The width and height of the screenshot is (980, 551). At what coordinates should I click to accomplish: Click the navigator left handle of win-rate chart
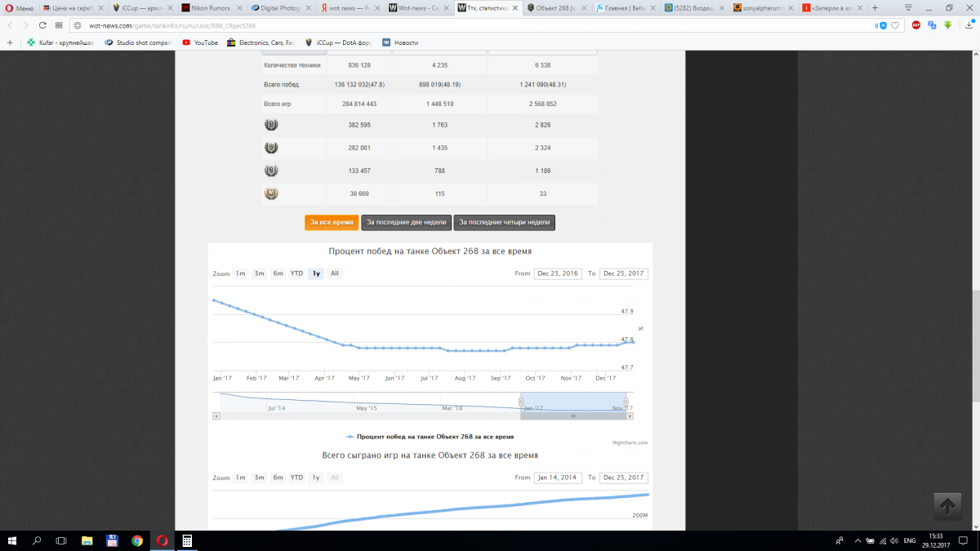(x=521, y=402)
